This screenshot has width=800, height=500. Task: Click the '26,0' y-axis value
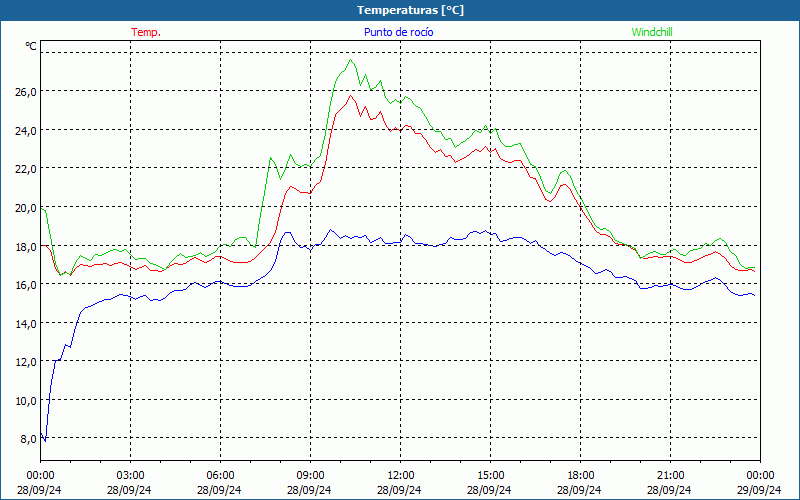[26, 92]
